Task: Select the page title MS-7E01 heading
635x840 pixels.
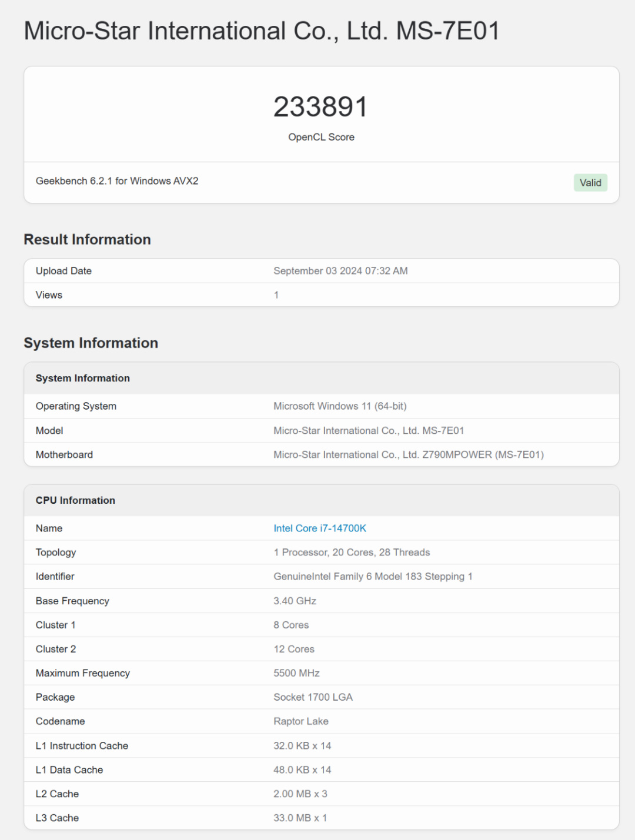Action: [x=262, y=31]
